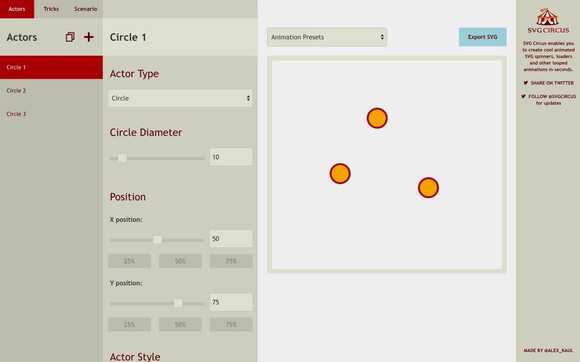Click the duplicate actor icon
This screenshot has width=580, height=362.
click(x=70, y=37)
